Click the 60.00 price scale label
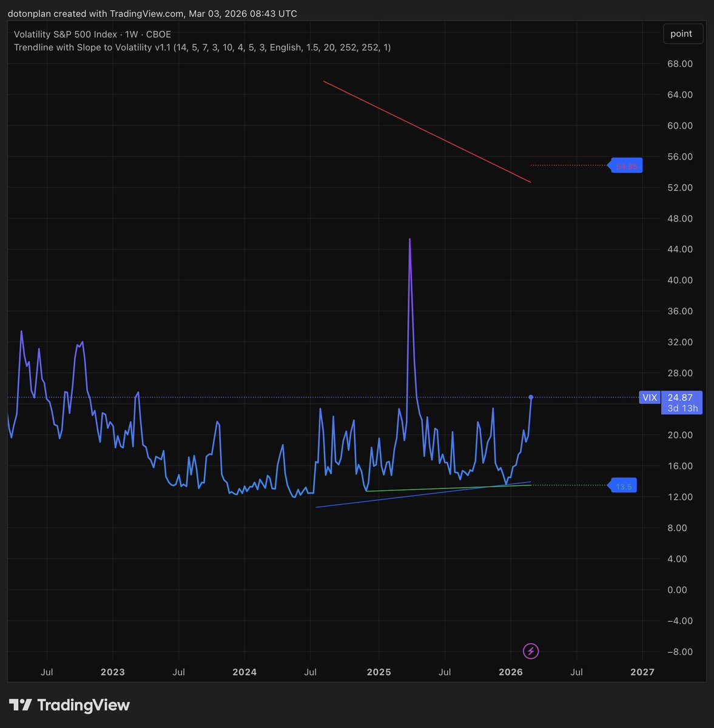The image size is (714, 728). tap(679, 126)
